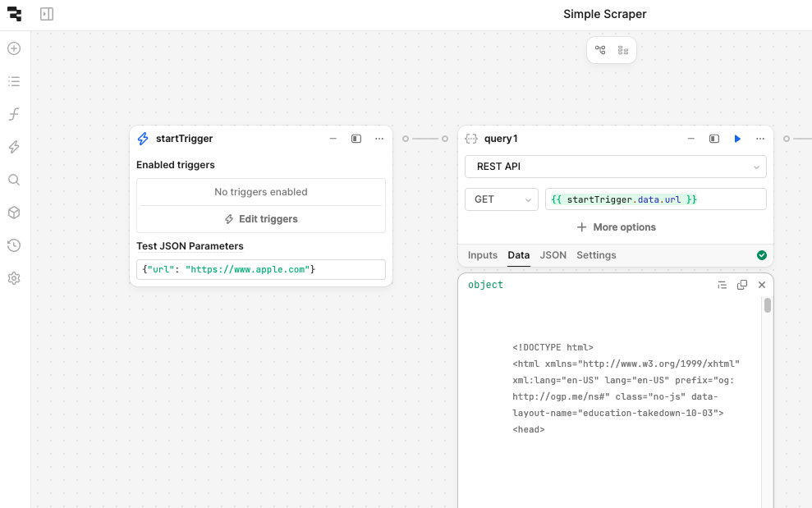The image size is (812, 508).
Task: Open the blocks list icon in sidebar
Action: coord(14,81)
